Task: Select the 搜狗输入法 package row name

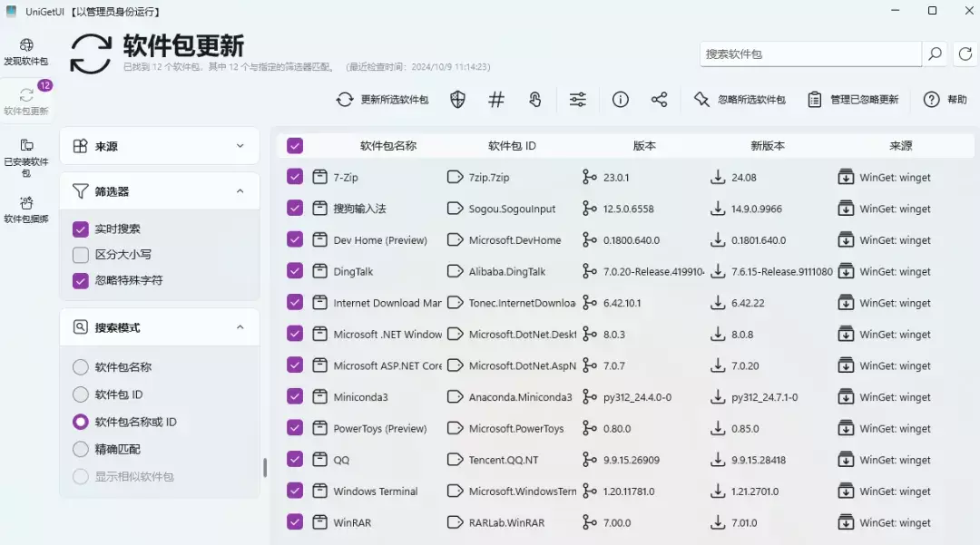Action: [x=359, y=209]
